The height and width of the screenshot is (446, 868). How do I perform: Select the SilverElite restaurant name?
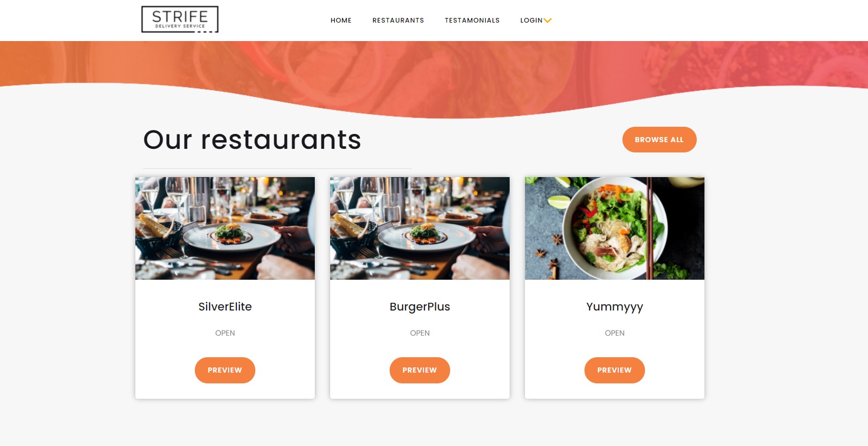[x=225, y=306]
